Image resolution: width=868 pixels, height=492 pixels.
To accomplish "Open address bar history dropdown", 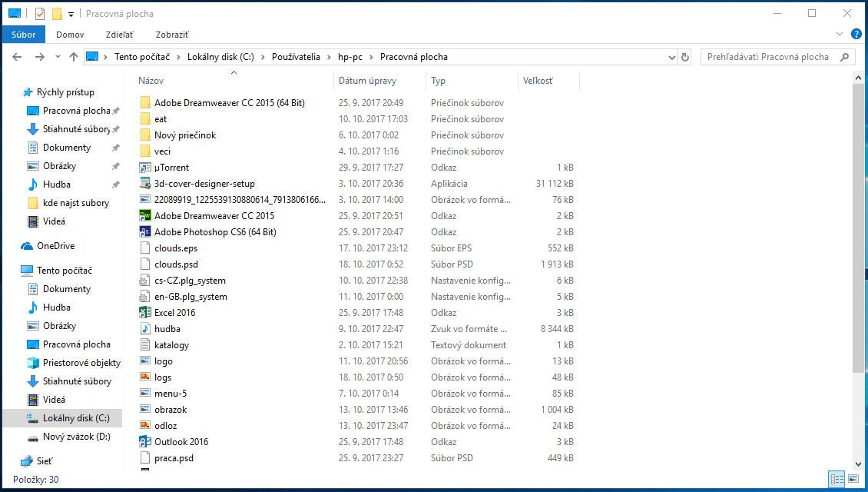I will [671, 57].
